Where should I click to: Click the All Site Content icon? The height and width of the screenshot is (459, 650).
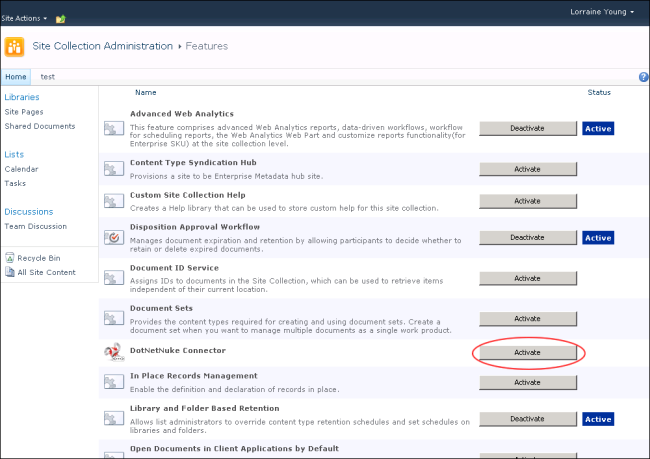[10, 272]
